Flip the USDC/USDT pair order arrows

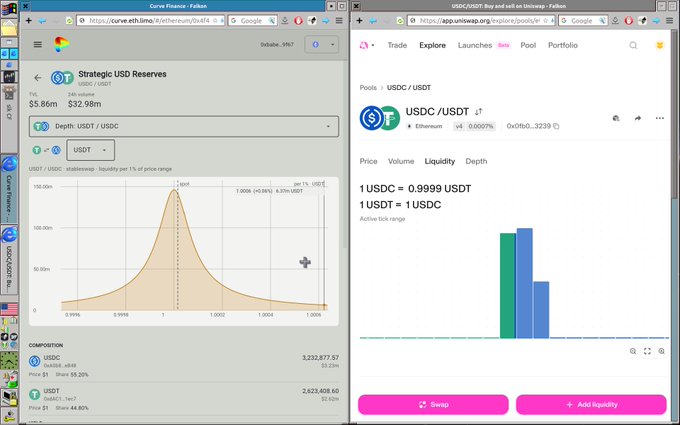point(478,112)
